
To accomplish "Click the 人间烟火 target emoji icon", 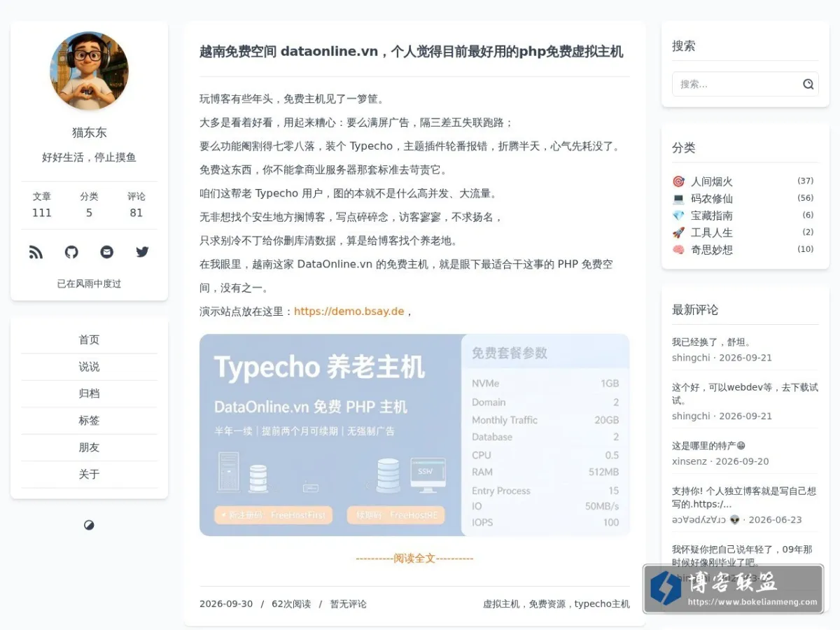I will [678, 181].
